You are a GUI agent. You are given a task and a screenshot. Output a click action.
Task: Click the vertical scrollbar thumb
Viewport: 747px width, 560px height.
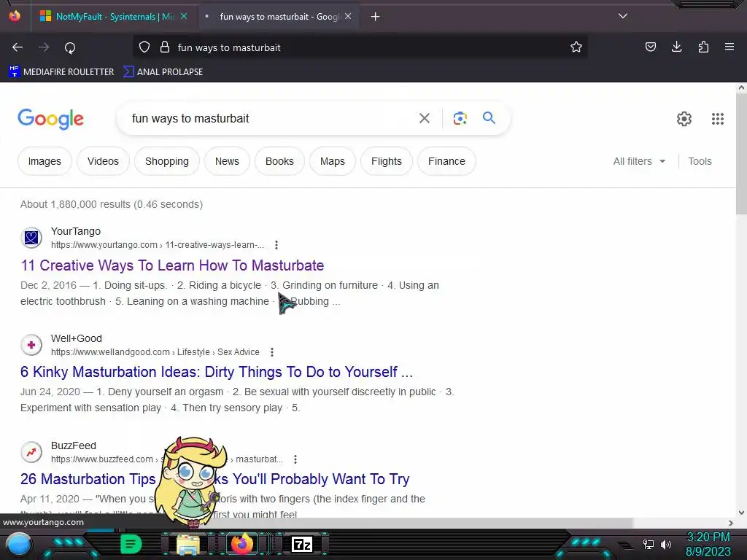pos(741,153)
